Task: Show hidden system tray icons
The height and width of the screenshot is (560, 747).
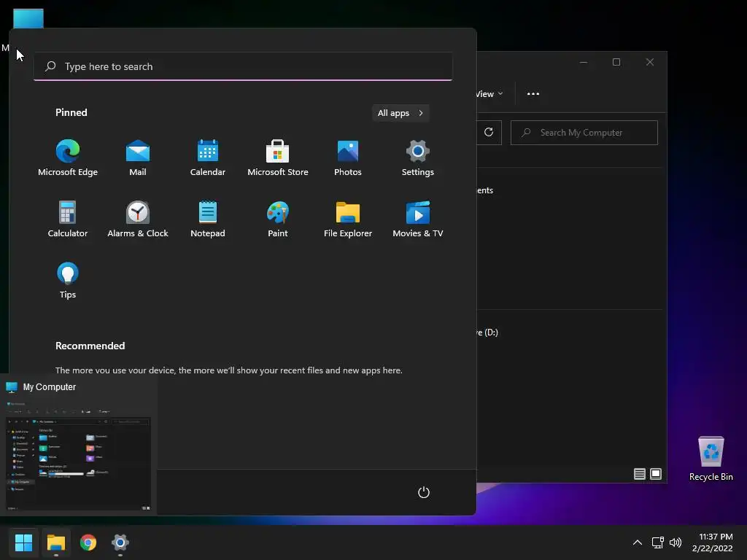Action: pos(638,542)
